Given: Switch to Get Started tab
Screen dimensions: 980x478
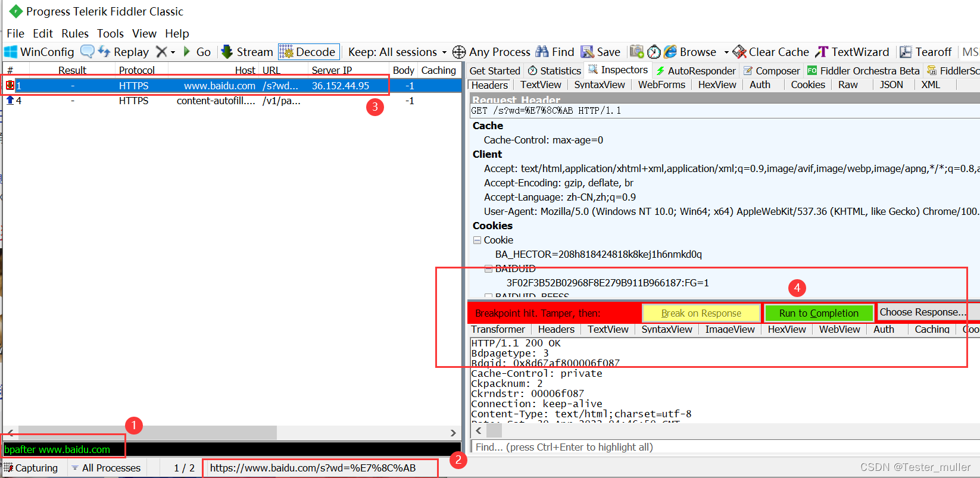Looking at the screenshot, I should pos(495,71).
